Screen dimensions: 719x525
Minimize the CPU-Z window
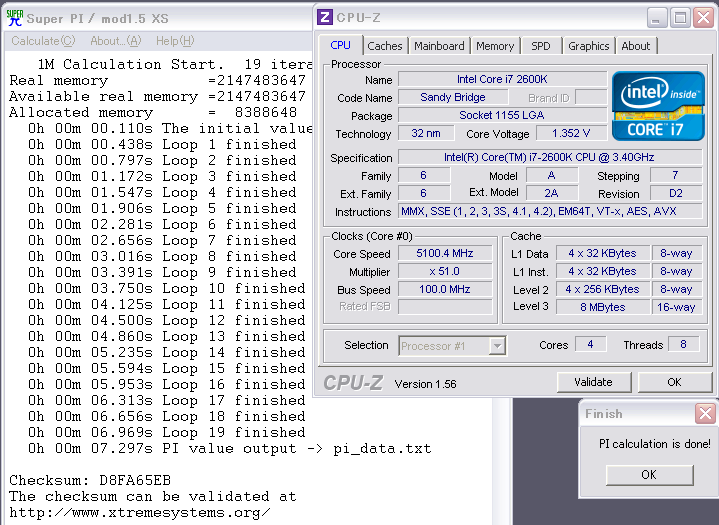[x=656, y=18]
